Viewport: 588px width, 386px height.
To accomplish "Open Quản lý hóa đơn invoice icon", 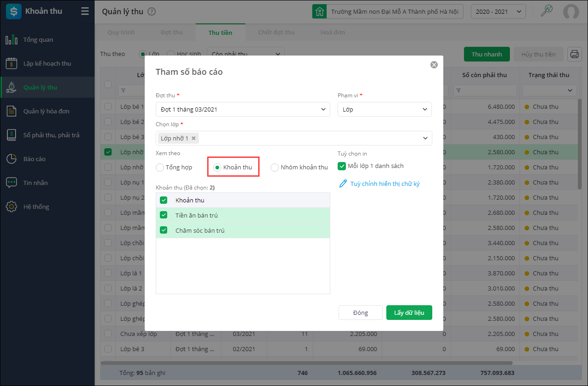I will 11,112.
